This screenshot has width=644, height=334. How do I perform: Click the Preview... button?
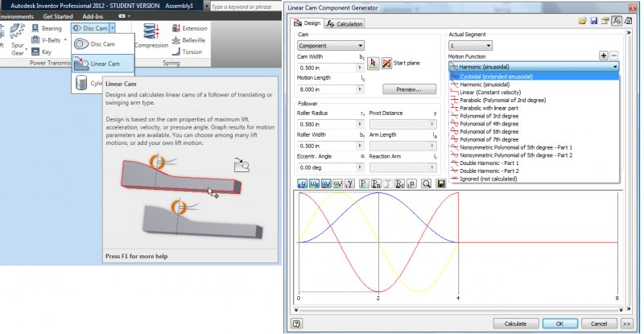(x=409, y=89)
